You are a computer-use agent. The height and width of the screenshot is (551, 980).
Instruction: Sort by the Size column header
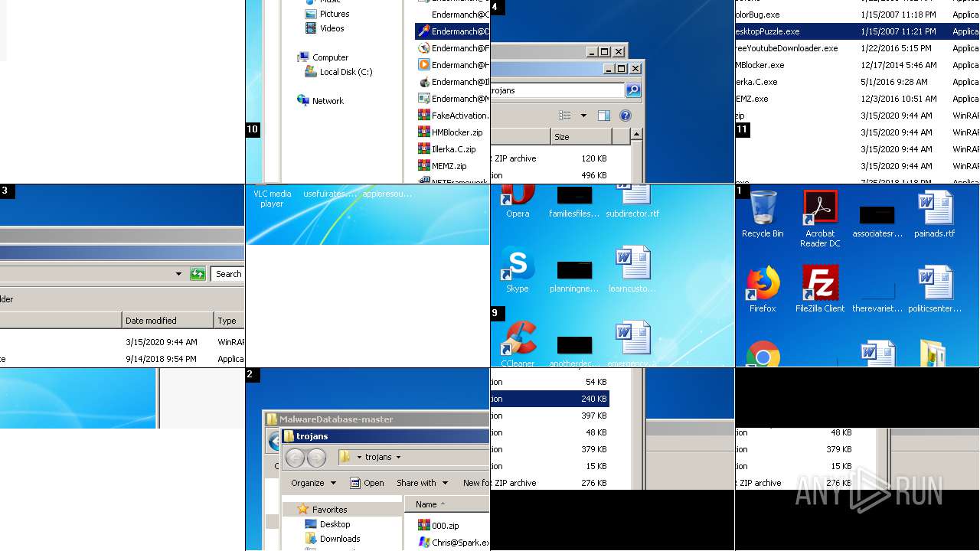pos(581,137)
